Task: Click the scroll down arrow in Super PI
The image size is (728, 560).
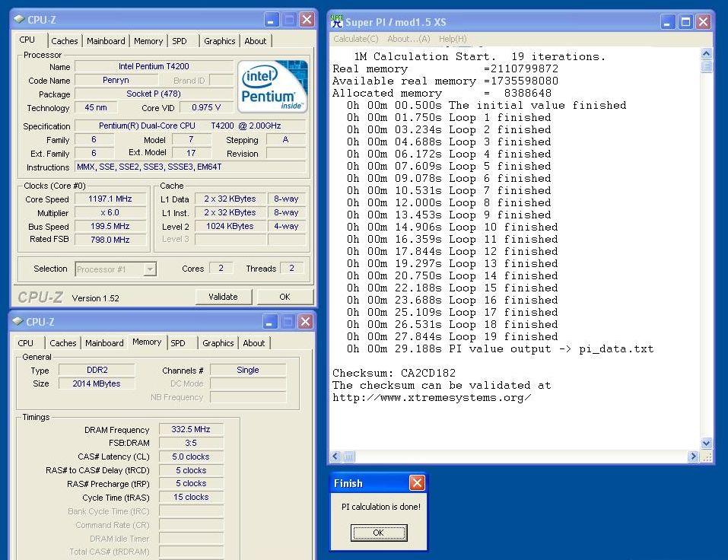Action: pos(706,443)
